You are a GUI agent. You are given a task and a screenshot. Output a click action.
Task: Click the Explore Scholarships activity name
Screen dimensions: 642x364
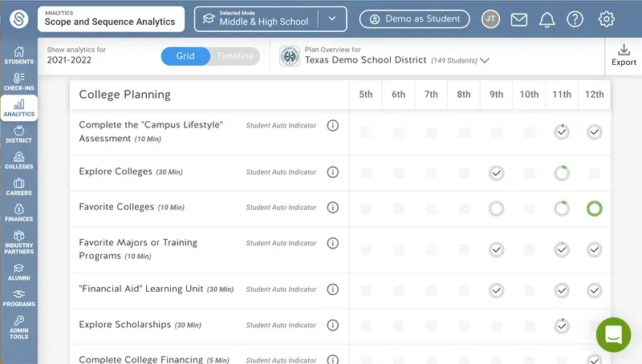point(125,325)
